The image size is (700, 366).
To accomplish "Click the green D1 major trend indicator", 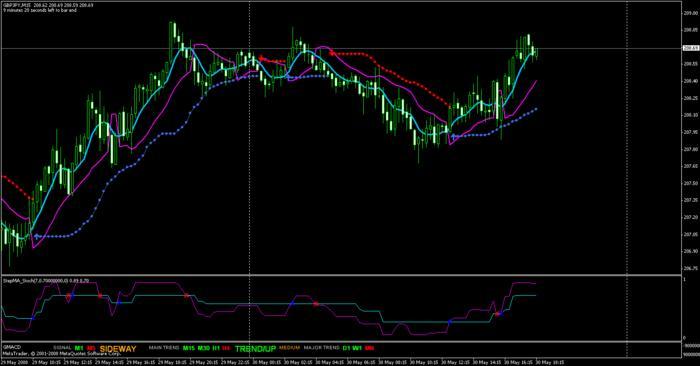I will point(346,348).
